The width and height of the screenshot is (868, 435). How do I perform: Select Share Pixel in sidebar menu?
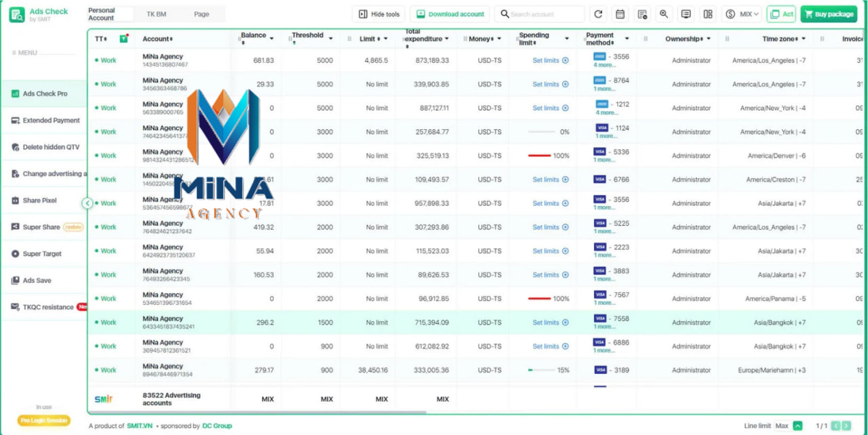coord(43,201)
